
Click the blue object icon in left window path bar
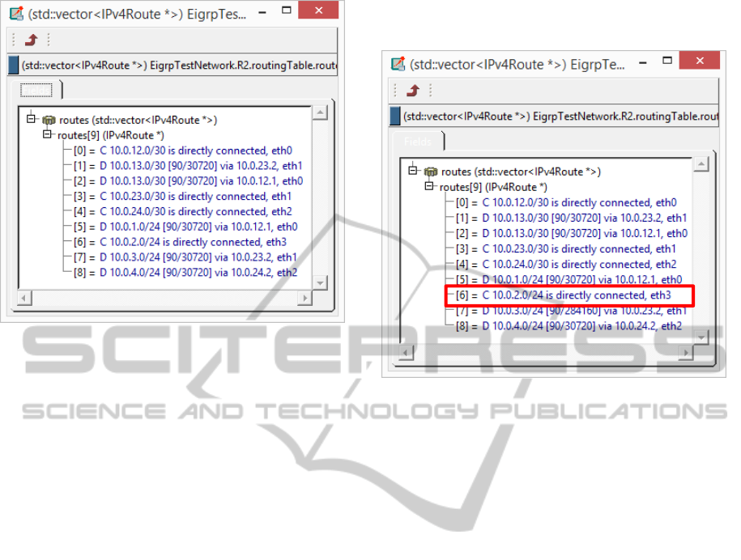tap(13, 65)
